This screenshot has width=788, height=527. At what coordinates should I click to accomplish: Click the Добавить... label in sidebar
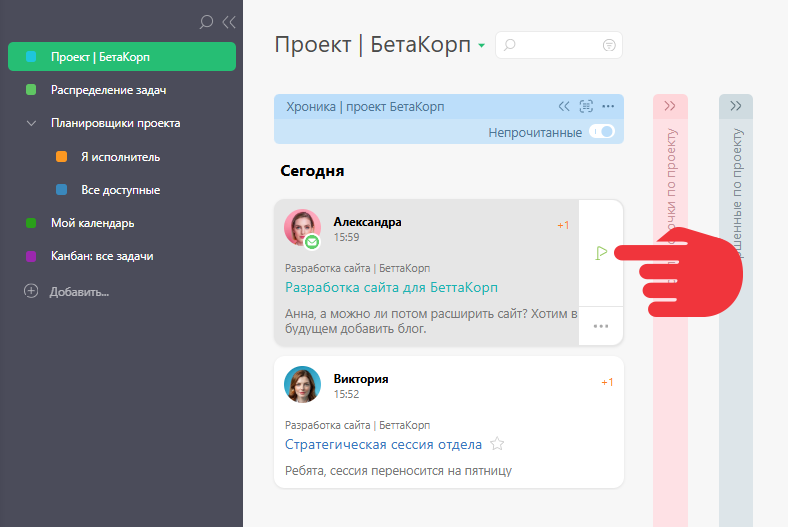click(x=79, y=292)
